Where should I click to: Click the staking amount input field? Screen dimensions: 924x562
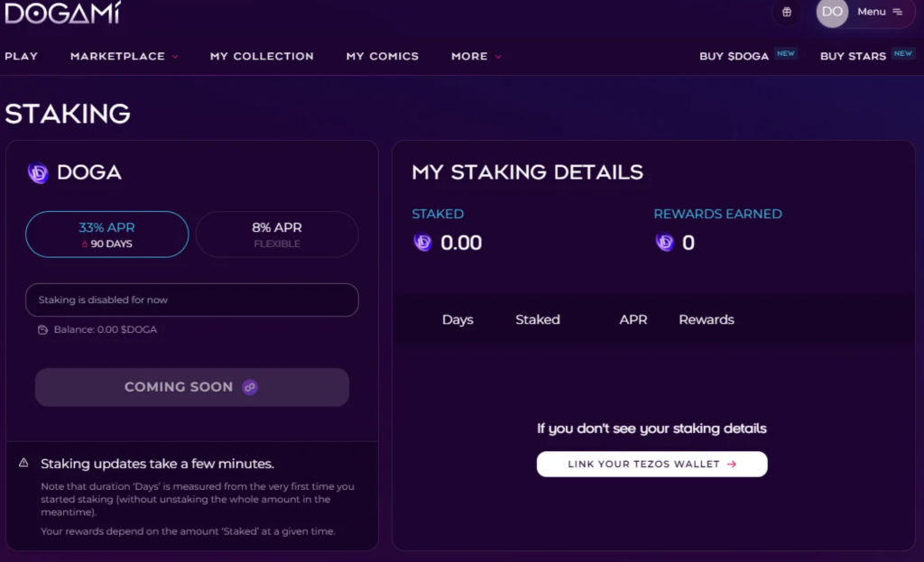192,299
